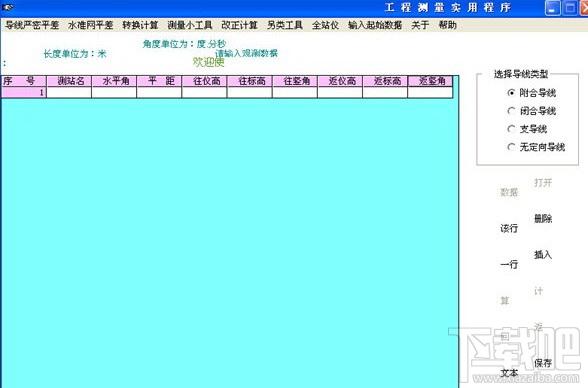Image resolution: width=588 pixels, height=388 pixels.
Task: Click the 选择导线类型 group label
Action: (521, 74)
